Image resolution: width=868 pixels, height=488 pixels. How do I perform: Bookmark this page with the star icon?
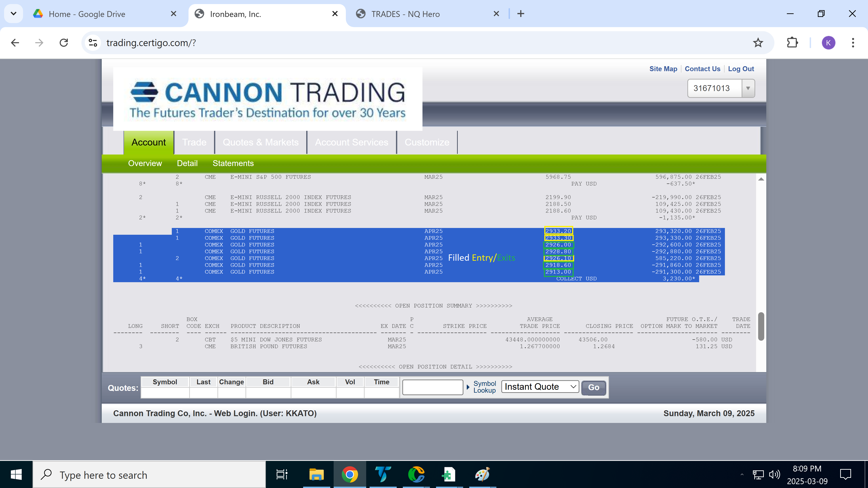coord(758,43)
